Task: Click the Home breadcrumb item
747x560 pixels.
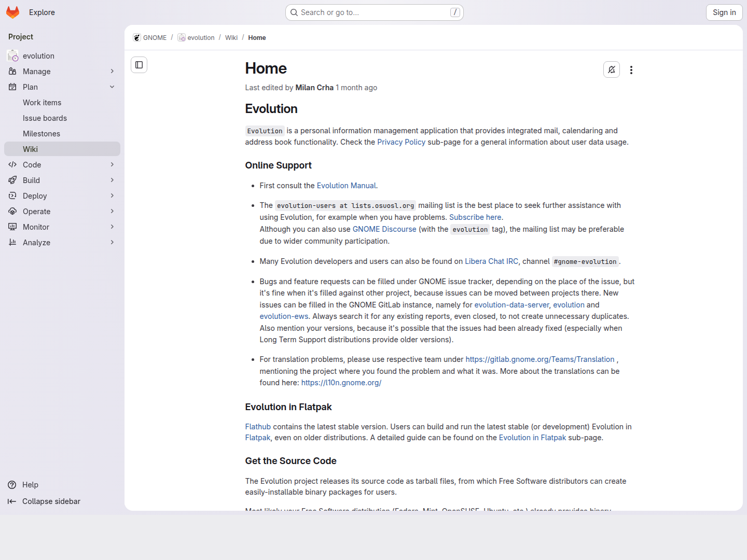Action: click(x=257, y=38)
